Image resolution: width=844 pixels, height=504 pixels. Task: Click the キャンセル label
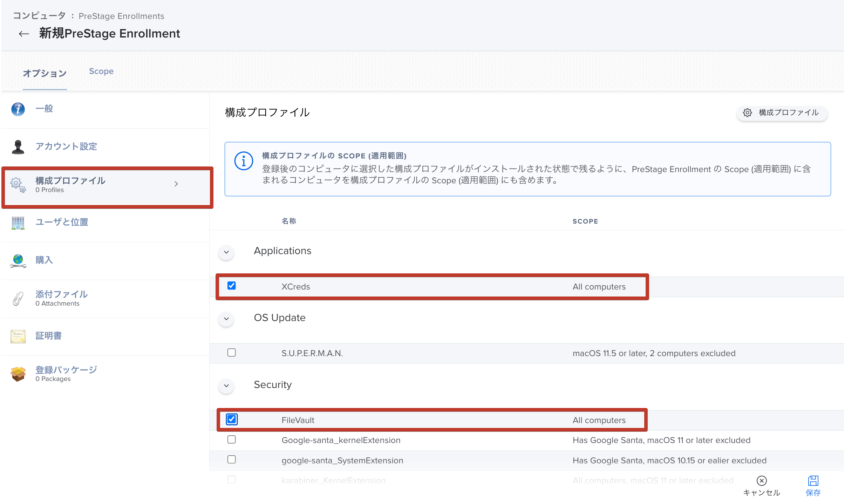click(x=762, y=493)
